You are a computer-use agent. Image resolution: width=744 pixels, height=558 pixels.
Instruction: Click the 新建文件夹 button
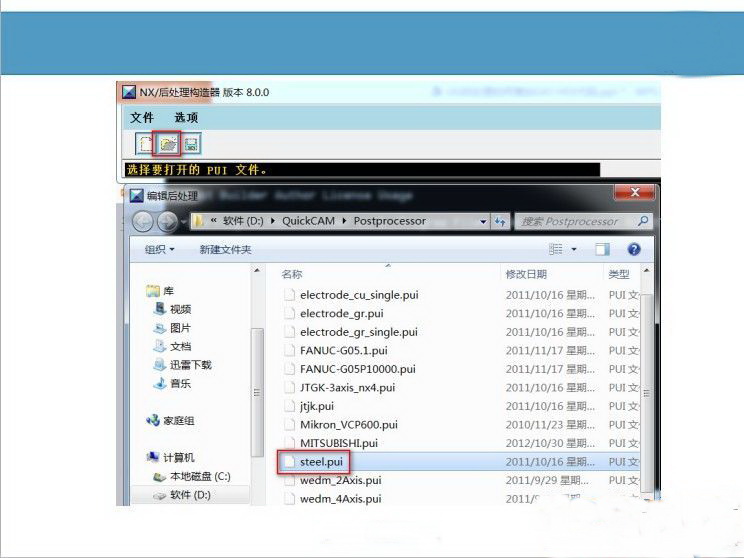[225, 249]
